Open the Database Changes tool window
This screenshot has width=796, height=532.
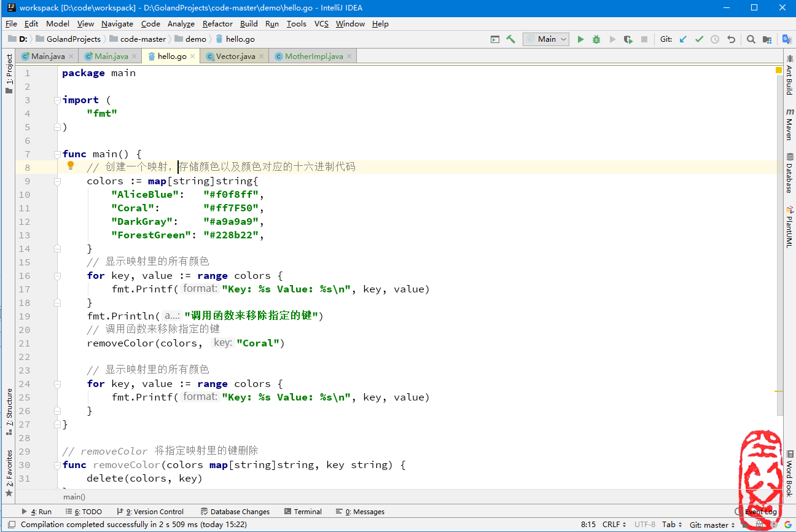point(235,512)
